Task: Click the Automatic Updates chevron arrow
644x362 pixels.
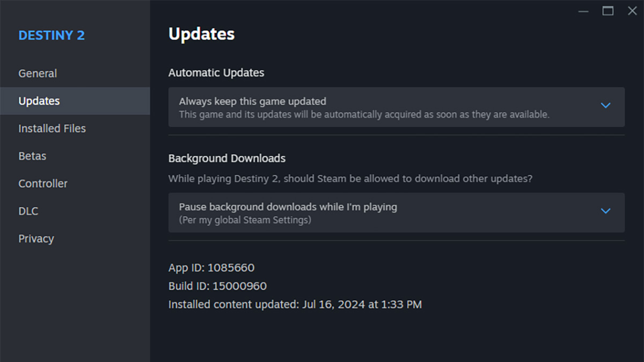Action: 606,106
